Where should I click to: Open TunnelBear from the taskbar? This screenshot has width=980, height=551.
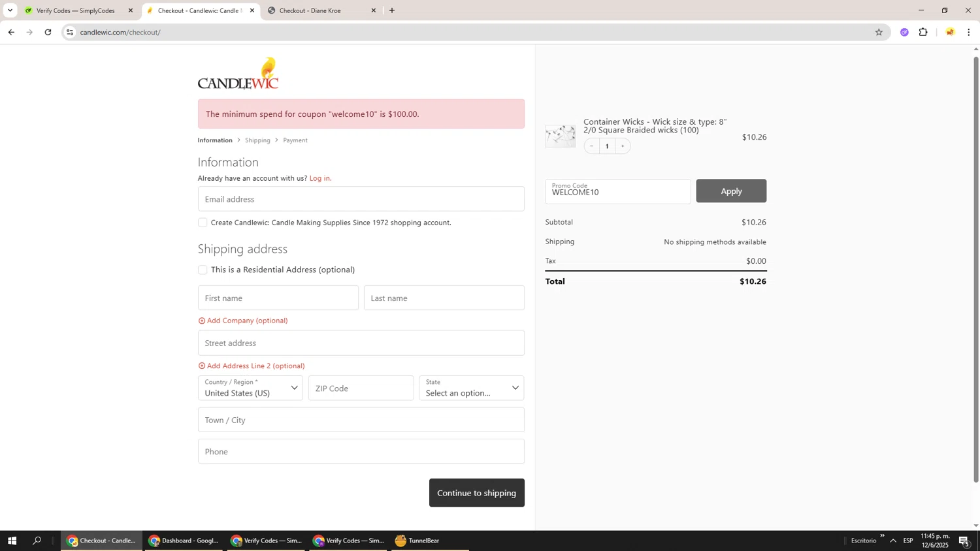(x=430, y=541)
